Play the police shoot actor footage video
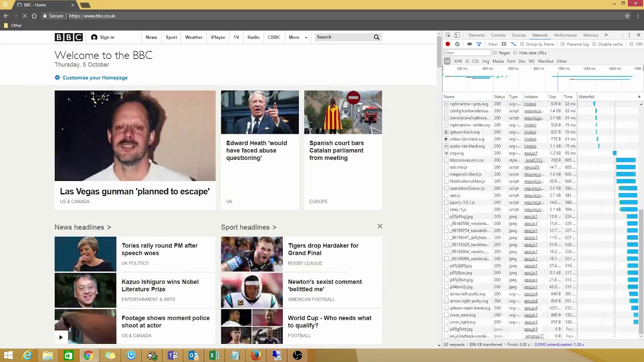The image size is (644, 362). point(61,337)
